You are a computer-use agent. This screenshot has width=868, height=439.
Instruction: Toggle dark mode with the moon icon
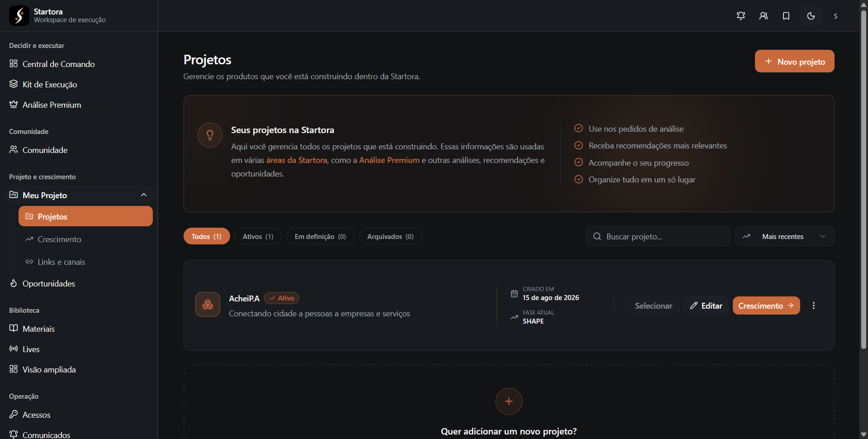pyautogui.click(x=811, y=16)
